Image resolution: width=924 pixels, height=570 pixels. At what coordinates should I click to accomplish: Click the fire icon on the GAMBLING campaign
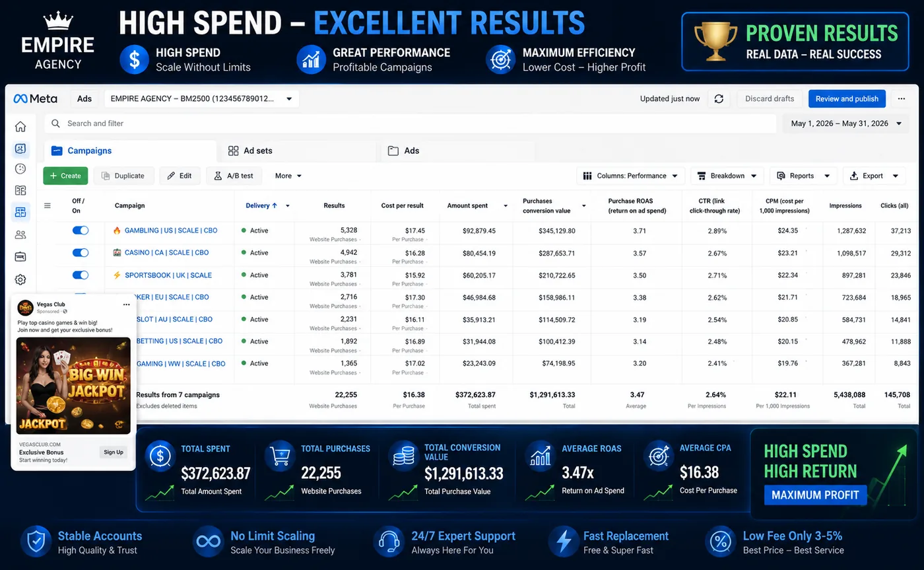117,231
